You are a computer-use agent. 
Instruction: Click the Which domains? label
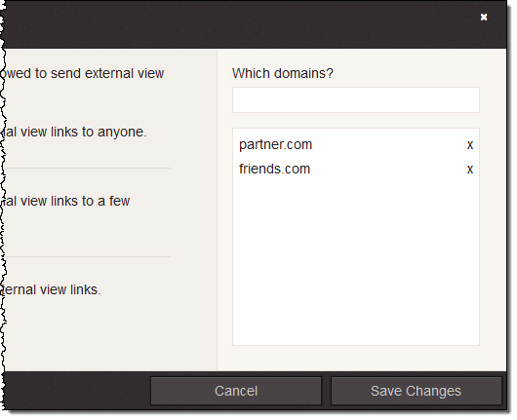pyautogui.click(x=283, y=73)
